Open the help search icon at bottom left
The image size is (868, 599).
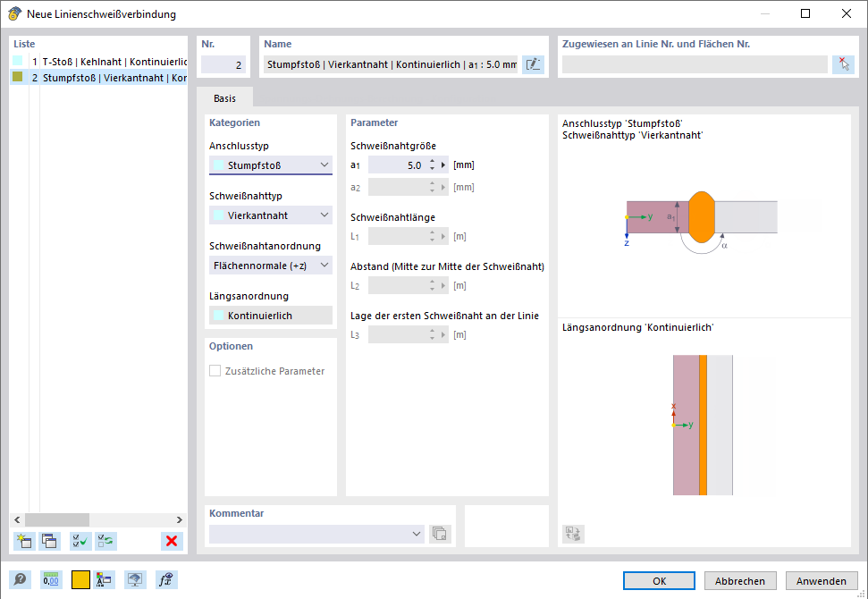[20, 580]
